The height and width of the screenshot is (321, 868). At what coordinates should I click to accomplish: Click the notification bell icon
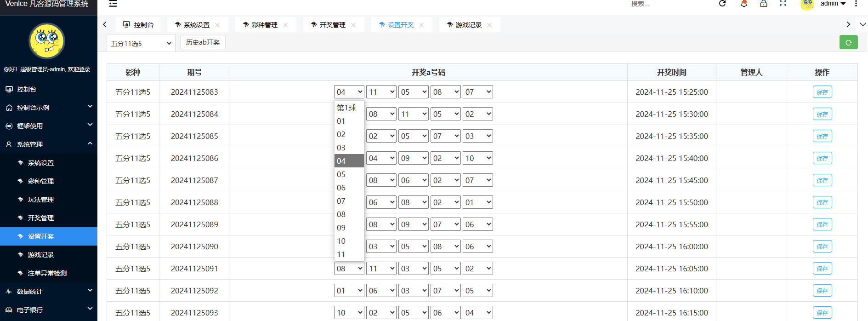click(743, 4)
